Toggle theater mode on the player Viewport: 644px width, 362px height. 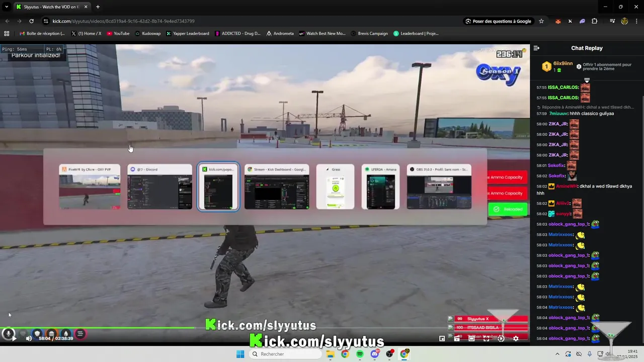click(471, 338)
